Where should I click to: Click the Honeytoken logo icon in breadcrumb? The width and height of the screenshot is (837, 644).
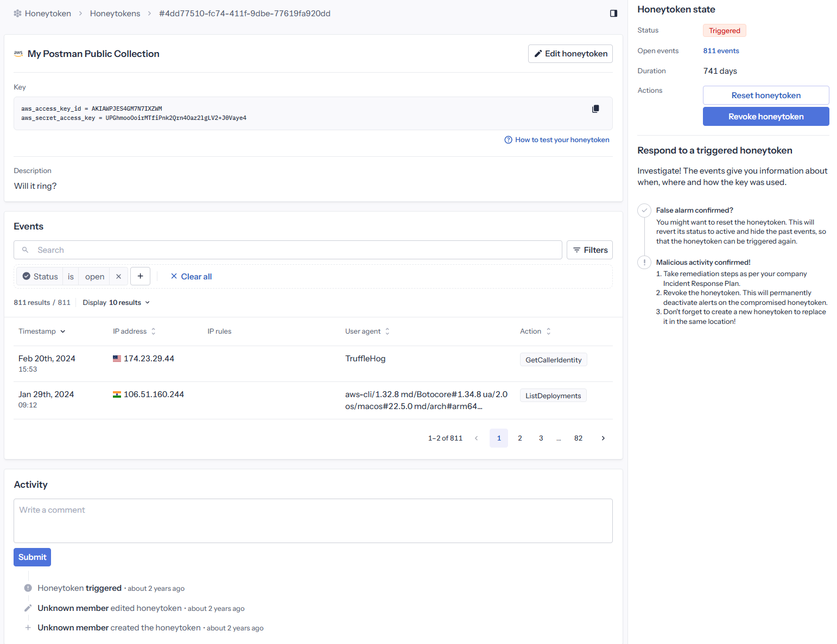[18, 14]
